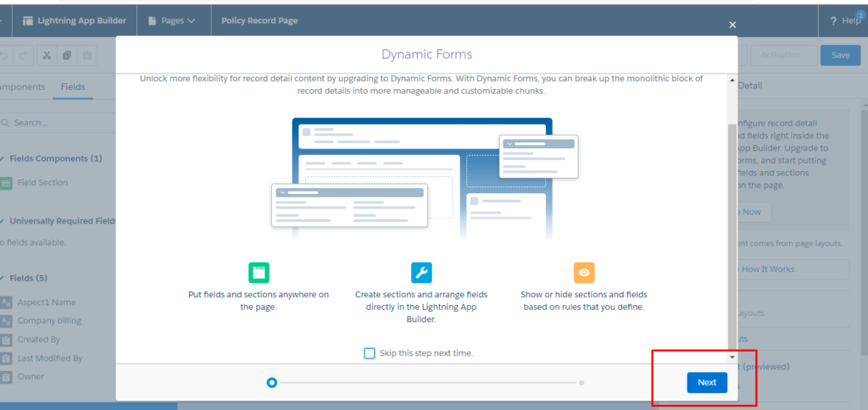Collapse the Fields Components section
The width and height of the screenshot is (868, 410).
click(3, 158)
